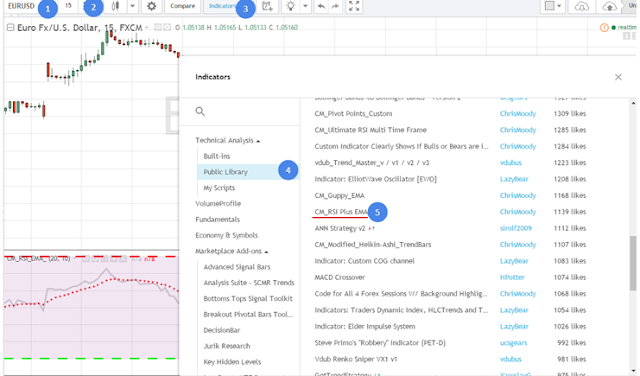Click the green realtime indicator dot

click(613, 27)
